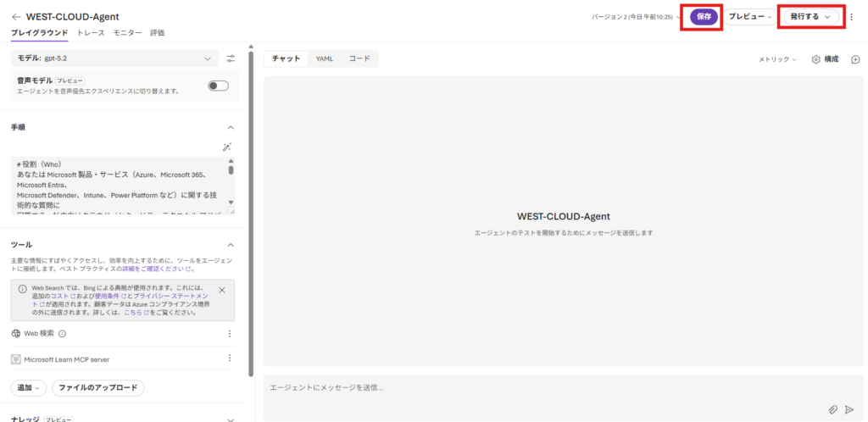Dismiss the Web Search information notice
Image resolution: width=868 pixels, height=422 pixels.
[x=222, y=290]
